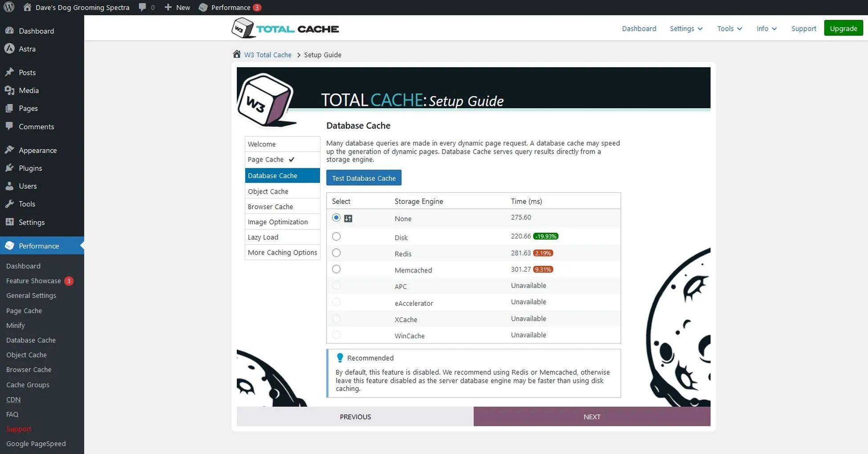The image size is (868, 454).
Task: Open the More Caching Options step
Action: click(282, 252)
